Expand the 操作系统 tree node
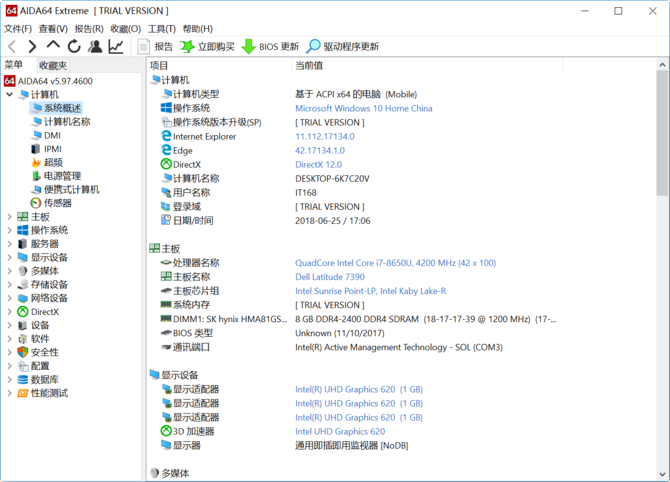 click(x=9, y=230)
